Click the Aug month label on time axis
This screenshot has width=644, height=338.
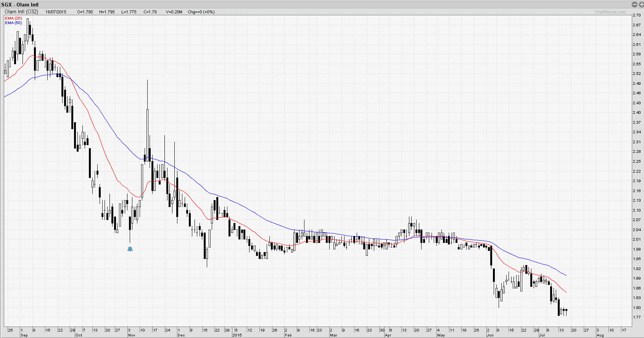pyautogui.click(x=600, y=335)
